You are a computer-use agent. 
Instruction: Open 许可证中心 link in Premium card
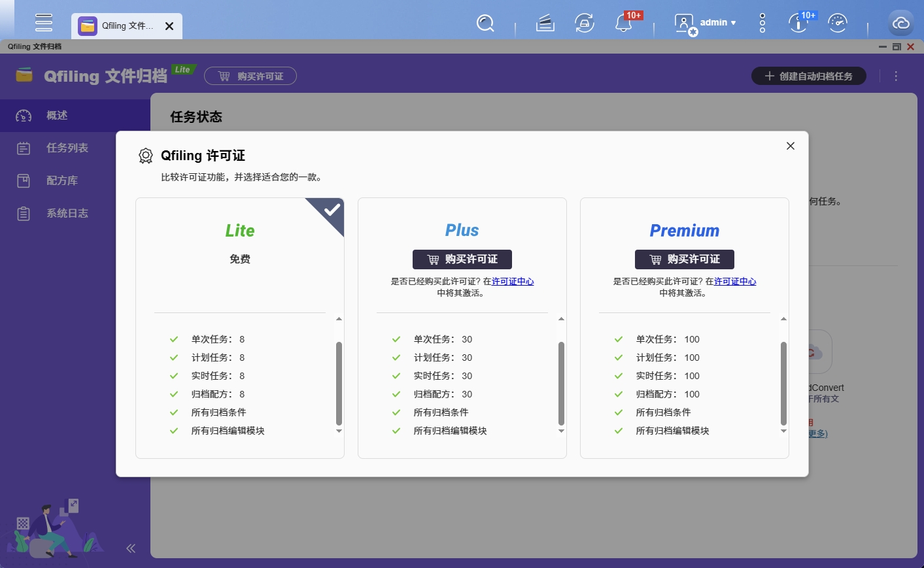point(735,282)
